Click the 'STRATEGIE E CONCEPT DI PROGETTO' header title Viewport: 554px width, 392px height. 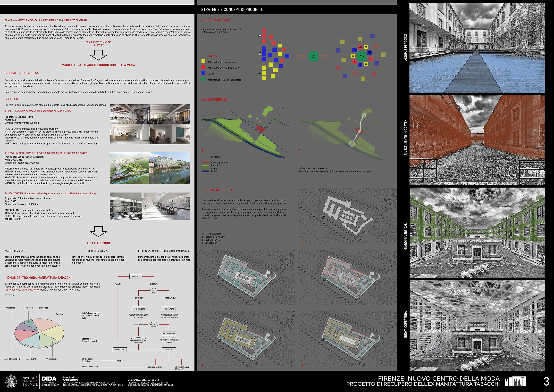coord(232,10)
